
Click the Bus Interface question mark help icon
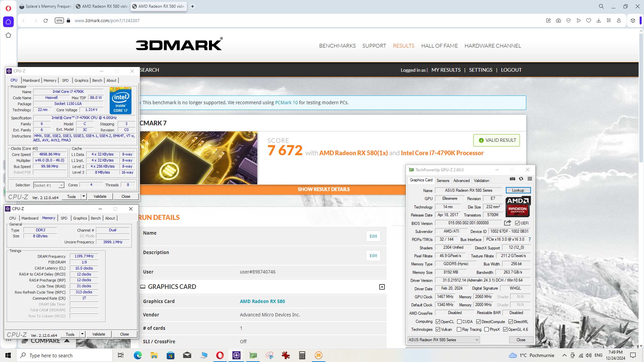click(530, 239)
